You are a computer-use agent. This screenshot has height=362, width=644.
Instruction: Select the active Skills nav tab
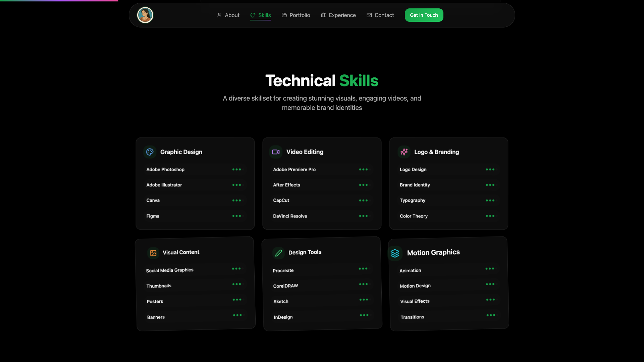pos(261,15)
